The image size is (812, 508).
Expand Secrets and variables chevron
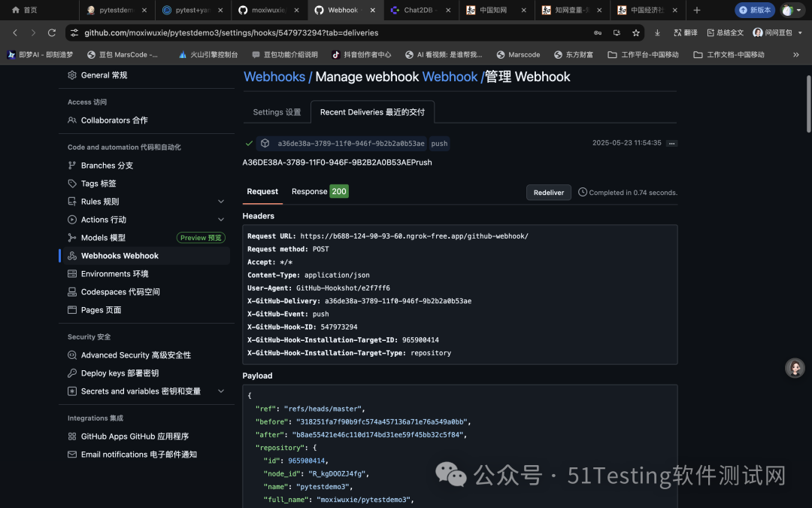click(221, 391)
